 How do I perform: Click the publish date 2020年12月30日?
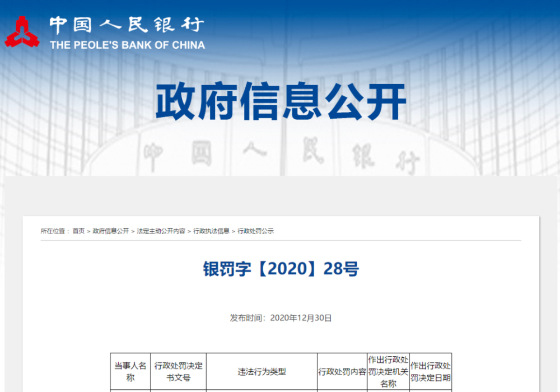coord(301,318)
